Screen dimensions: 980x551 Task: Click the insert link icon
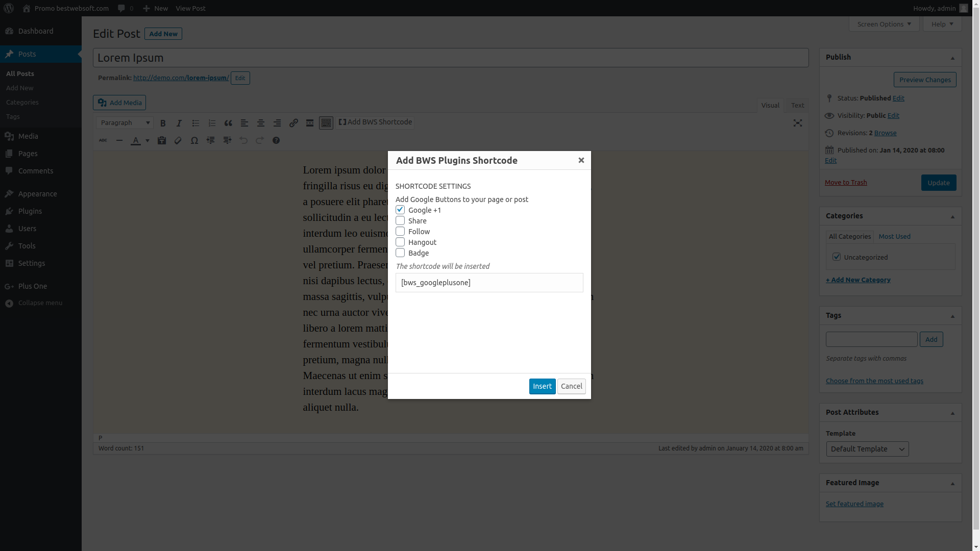pyautogui.click(x=293, y=123)
